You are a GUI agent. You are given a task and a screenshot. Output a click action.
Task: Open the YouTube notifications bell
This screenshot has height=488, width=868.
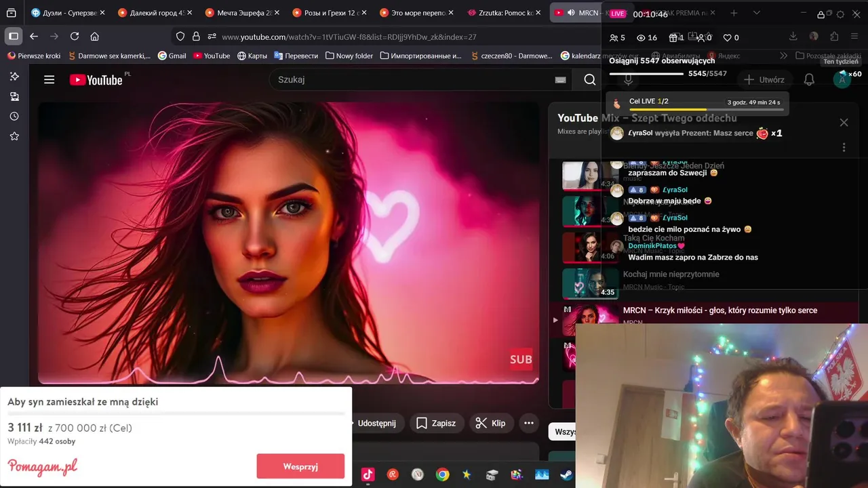[x=809, y=80]
